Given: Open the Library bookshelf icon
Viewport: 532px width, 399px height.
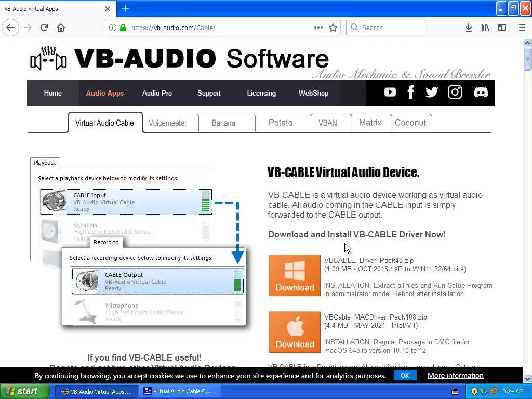Looking at the screenshot, I should [x=485, y=28].
